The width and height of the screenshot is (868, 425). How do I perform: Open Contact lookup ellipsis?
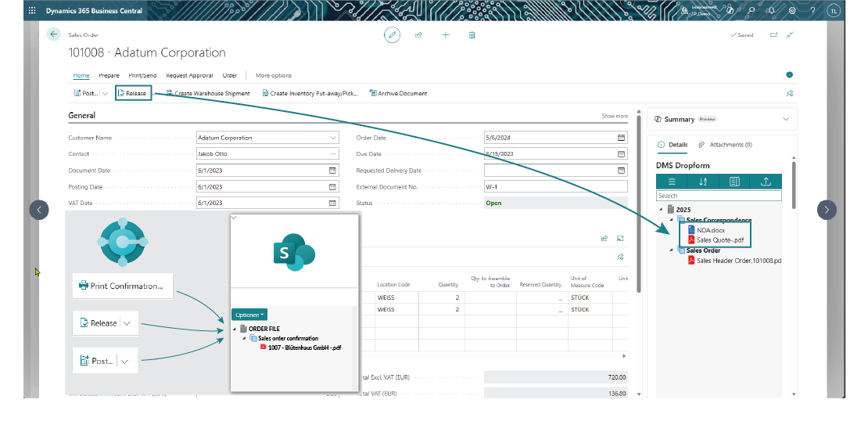click(x=332, y=154)
